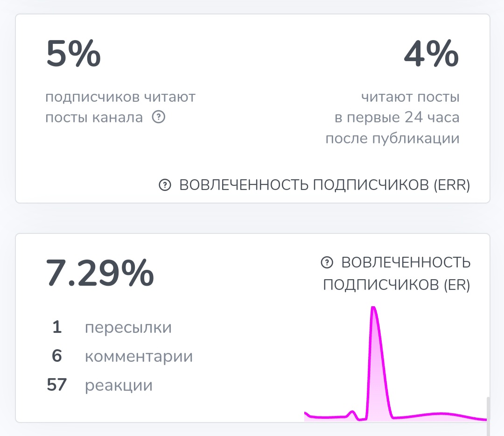The width and height of the screenshot is (504, 436).
Task: Click the comments count "6"
Action: 57,357
